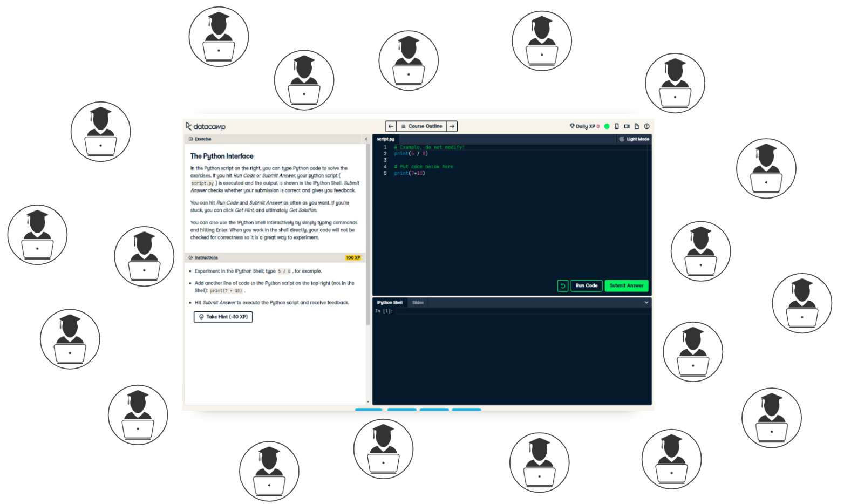Open the Course Outline menu
844x504 pixels.
tap(422, 126)
